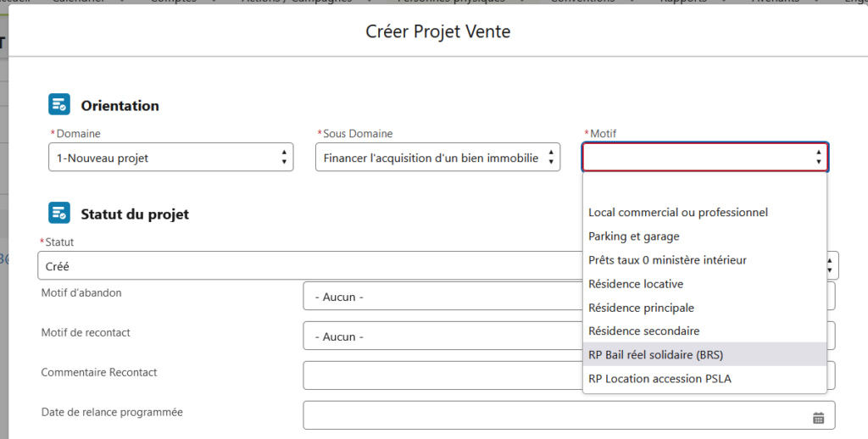The image size is (868, 439).
Task: Click the Statut du projet section icon
Action: (x=58, y=213)
